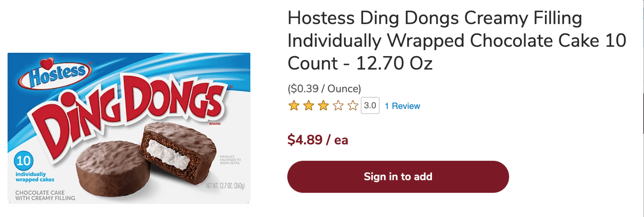Click 'Chocolate cake with creamy filling' caption

click(45, 195)
